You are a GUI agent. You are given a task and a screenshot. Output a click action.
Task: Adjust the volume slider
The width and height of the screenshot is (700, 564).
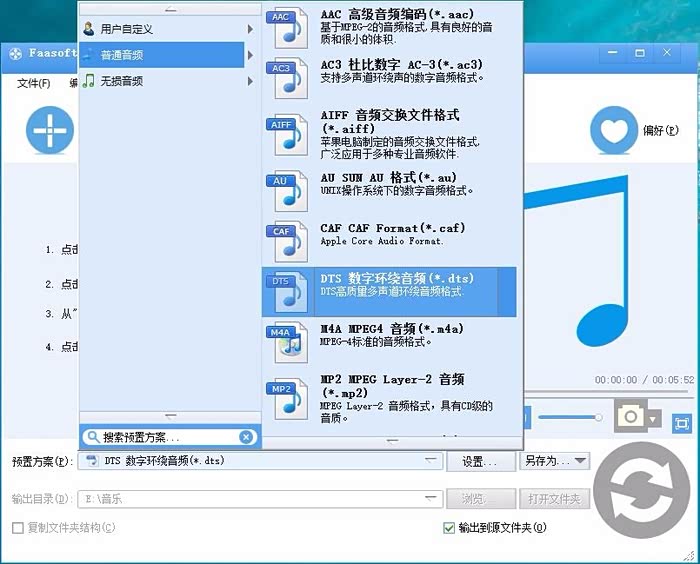(568, 417)
